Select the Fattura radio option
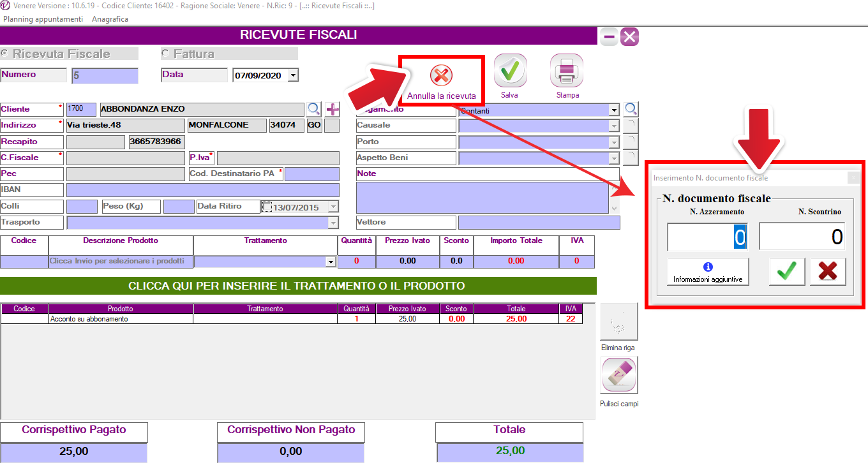The width and height of the screenshot is (868, 472). tap(165, 54)
